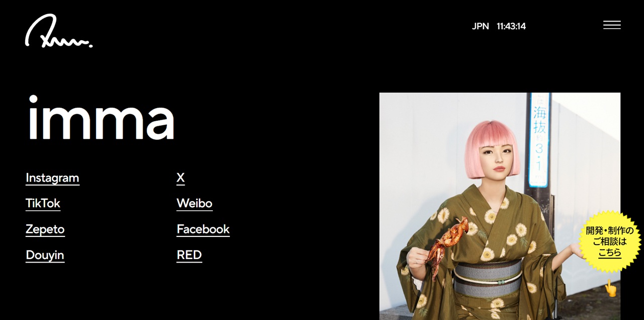The image size is (644, 320).
Task: Open the RED link
Action: (189, 255)
